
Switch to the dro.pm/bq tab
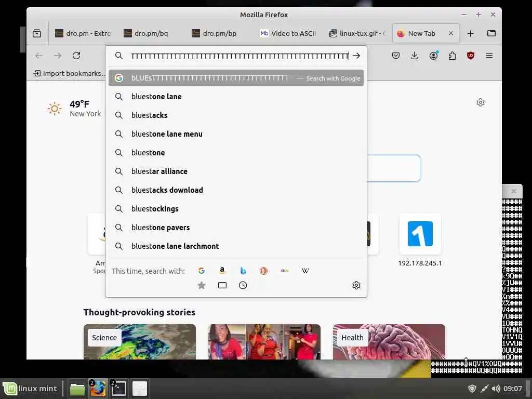(x=151, y=33)
